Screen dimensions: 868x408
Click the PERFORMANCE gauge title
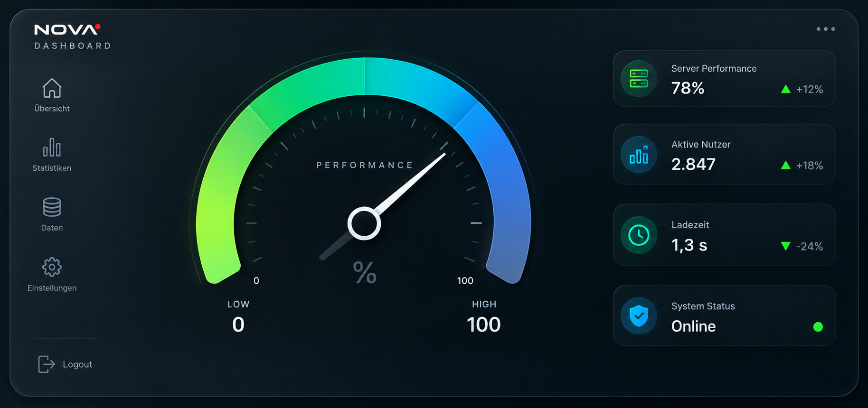365,165
